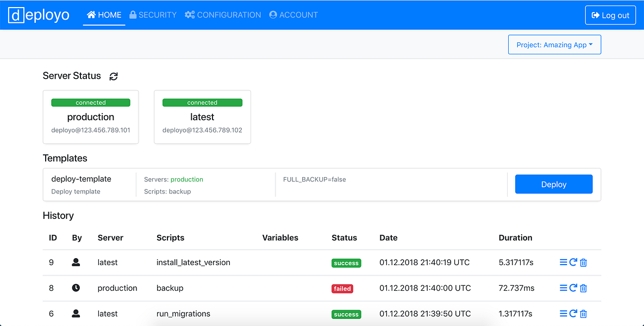Image resolution: width=644 pixels, height=326 pixels.
Task: Click user icon in row 6
Action: coord(76,314)
